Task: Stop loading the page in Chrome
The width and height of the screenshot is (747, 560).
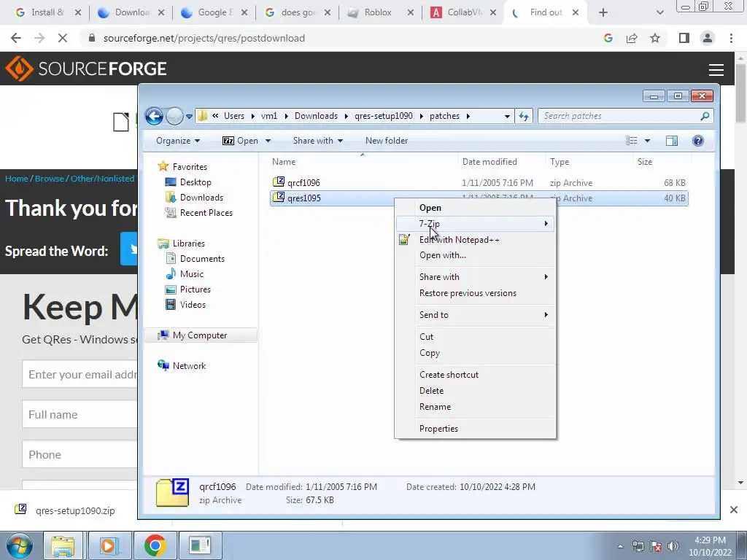Action: tap(63, 38)
